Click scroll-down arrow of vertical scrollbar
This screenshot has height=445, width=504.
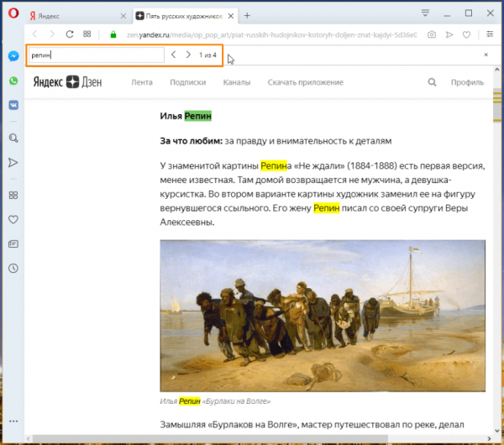point(497,431)
